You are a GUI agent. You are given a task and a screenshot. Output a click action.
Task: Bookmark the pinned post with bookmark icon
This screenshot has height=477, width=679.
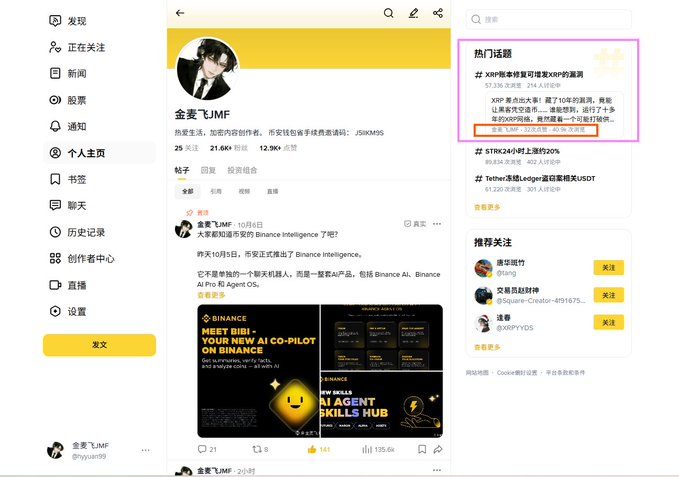coord(422,449)
